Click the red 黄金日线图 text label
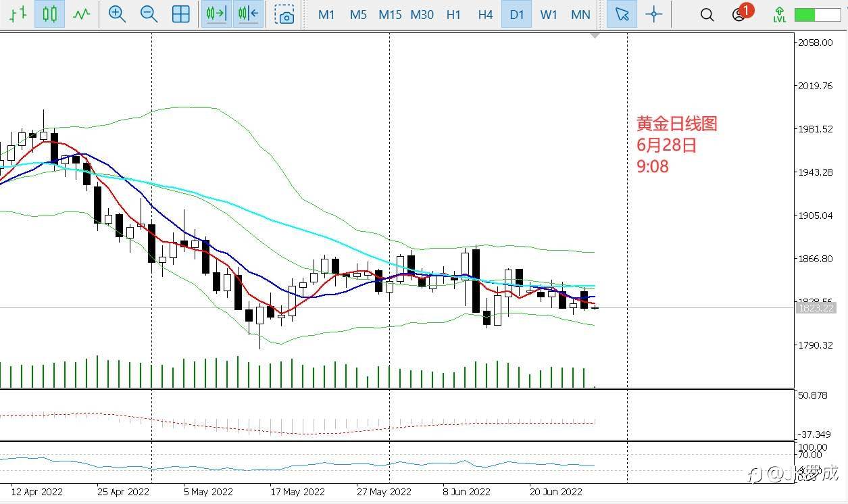The height and width of the screenshot is (504, 848). click(x=676, y=124)
